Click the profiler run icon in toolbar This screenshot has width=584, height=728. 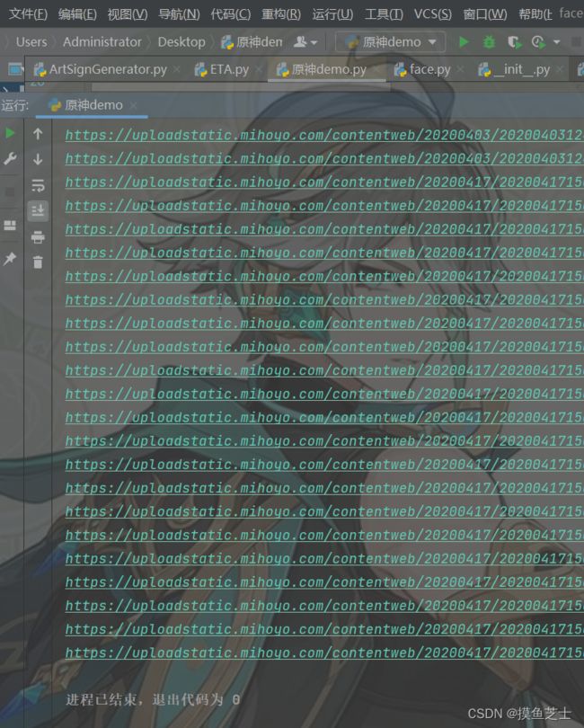coord(538,42)
